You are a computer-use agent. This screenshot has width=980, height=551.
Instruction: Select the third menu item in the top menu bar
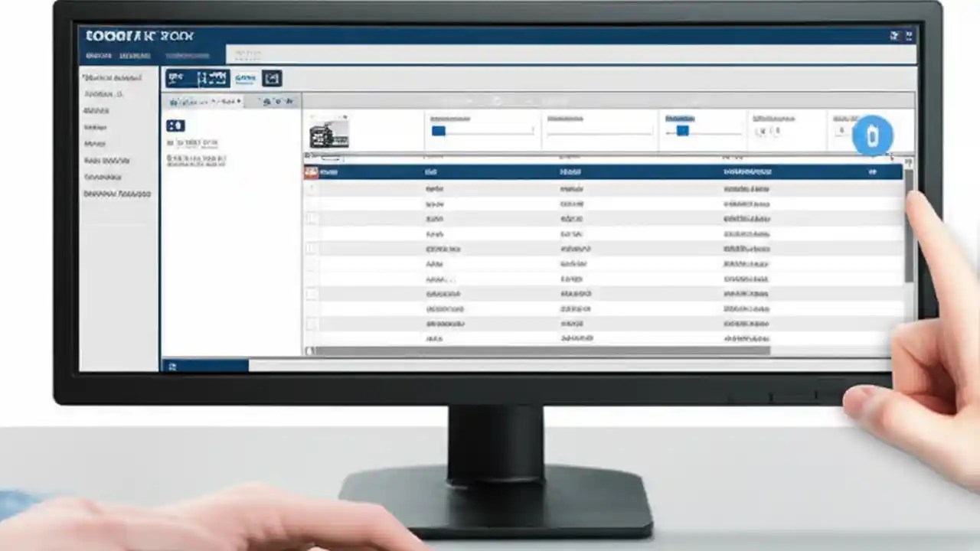(187, 55)
